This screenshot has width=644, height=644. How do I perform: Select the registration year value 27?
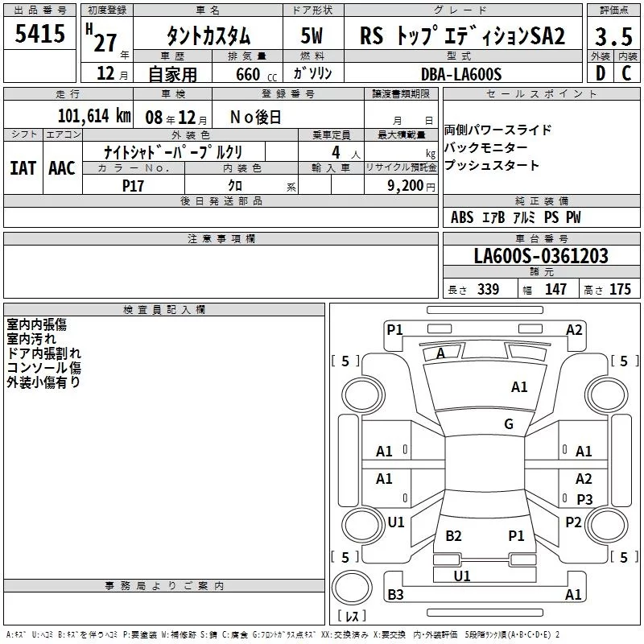105,43
